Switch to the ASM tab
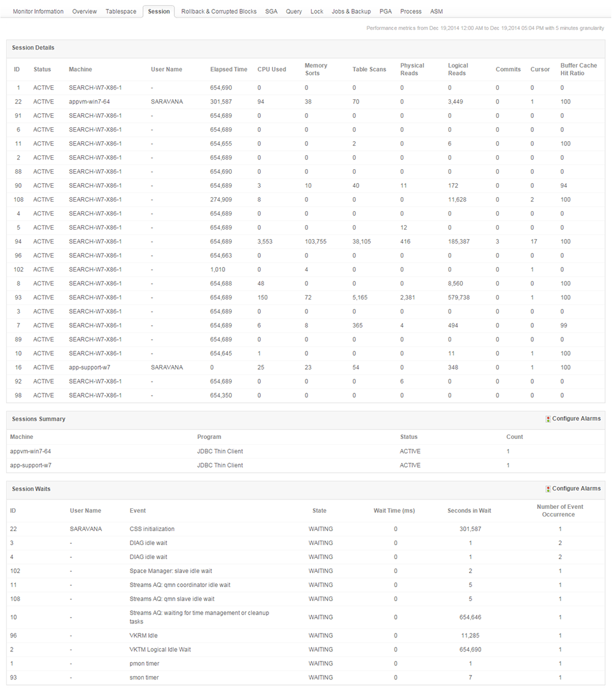This screenshot has width=616, height=694. pos(437,11)
